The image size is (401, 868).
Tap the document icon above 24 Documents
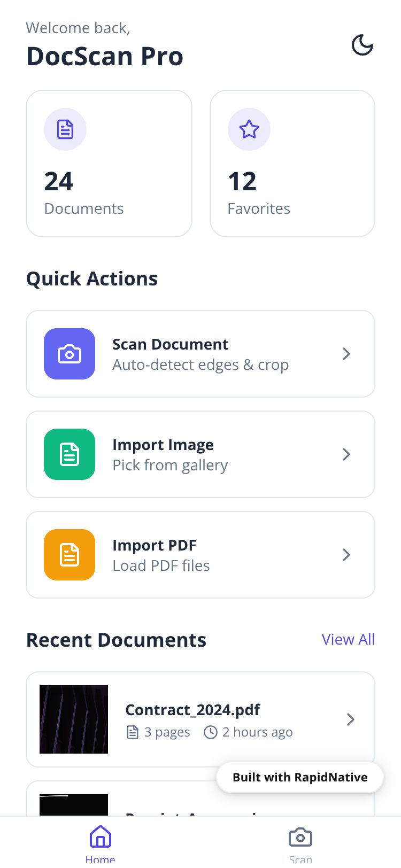65,129
